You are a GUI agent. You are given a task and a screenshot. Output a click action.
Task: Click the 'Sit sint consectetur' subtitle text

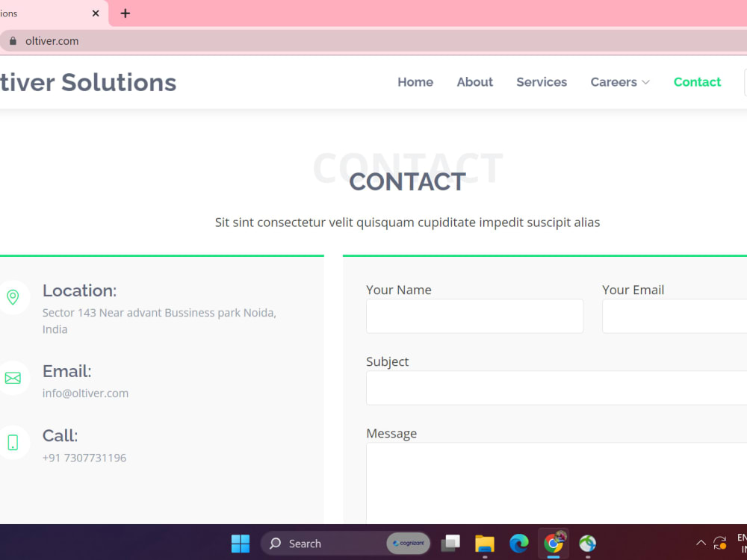click(x=407, y=223)
